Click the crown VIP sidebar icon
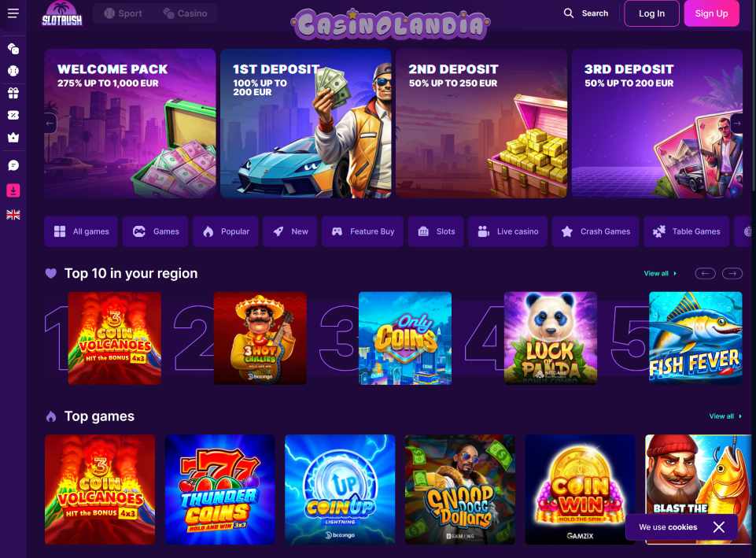Screen dimensions: 756x558 13,138
